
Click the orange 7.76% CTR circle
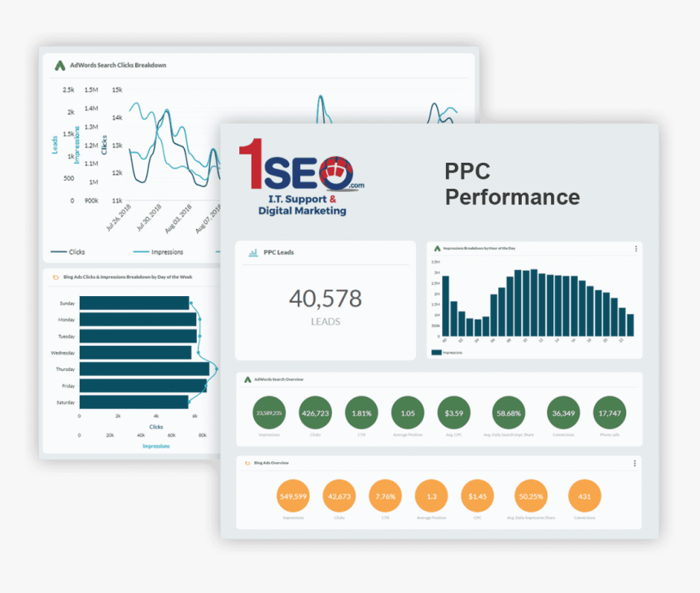coord(385,496)
